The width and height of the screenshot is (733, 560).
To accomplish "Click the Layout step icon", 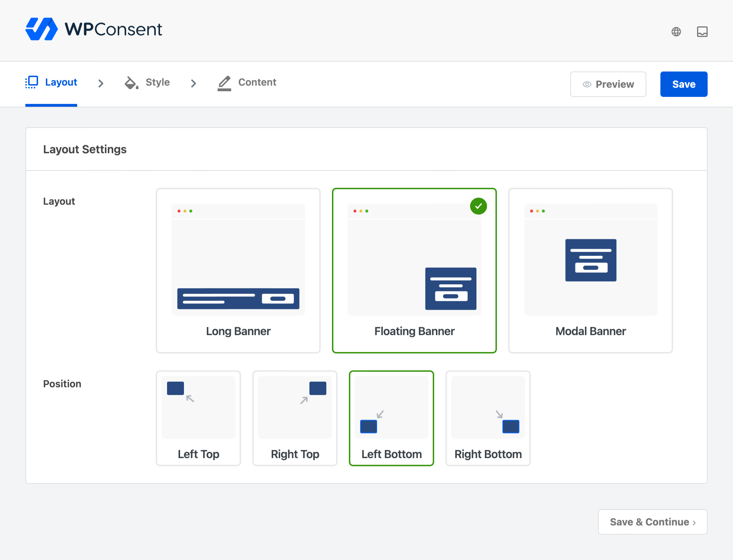I will (x=32, y=82).
